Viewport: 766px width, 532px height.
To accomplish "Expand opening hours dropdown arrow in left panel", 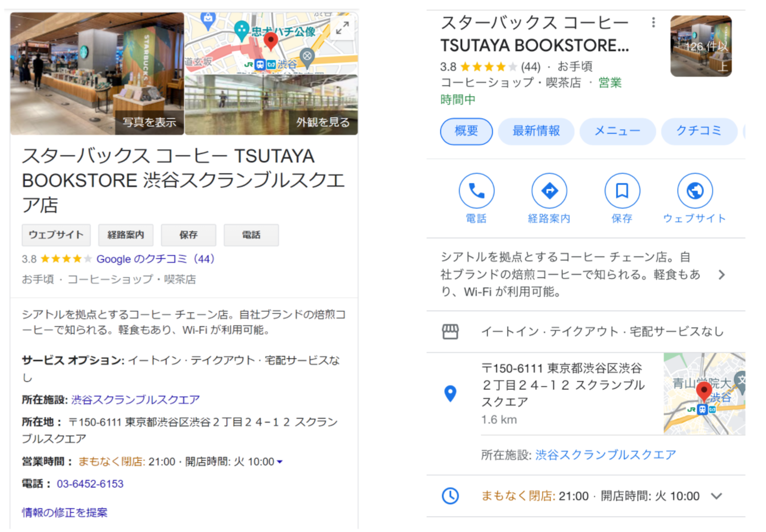I will pyautogui.click(x=280, y=462).
